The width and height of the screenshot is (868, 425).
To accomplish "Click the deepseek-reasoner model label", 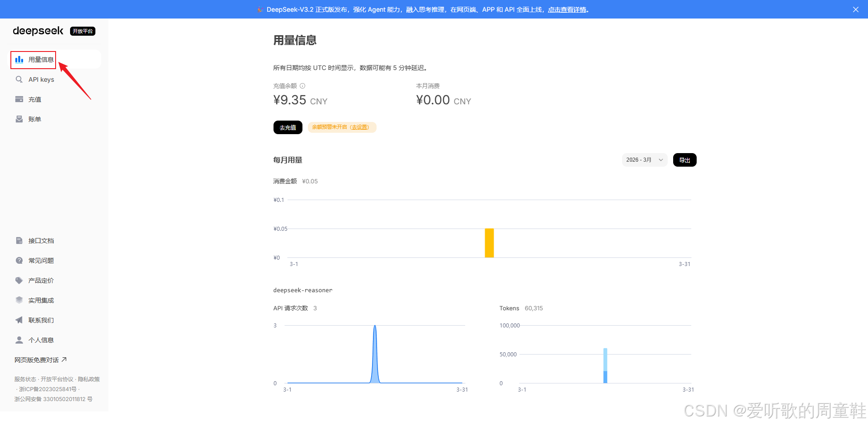I will coord(303,290).
